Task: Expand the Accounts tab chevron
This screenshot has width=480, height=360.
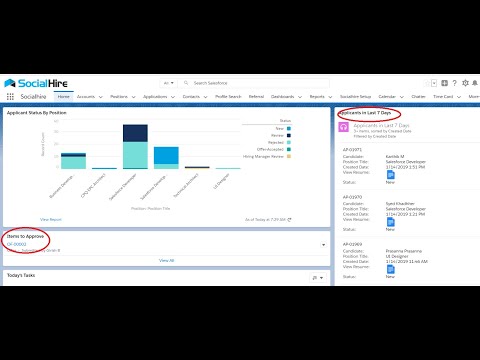Action: [x=101, y=97]
